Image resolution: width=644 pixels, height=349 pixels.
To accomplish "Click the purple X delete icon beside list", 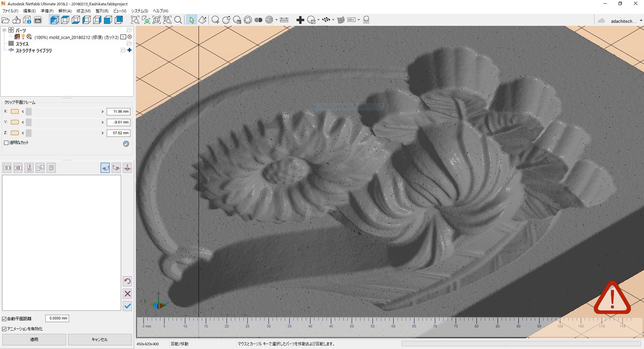I will tap(127, 294).
